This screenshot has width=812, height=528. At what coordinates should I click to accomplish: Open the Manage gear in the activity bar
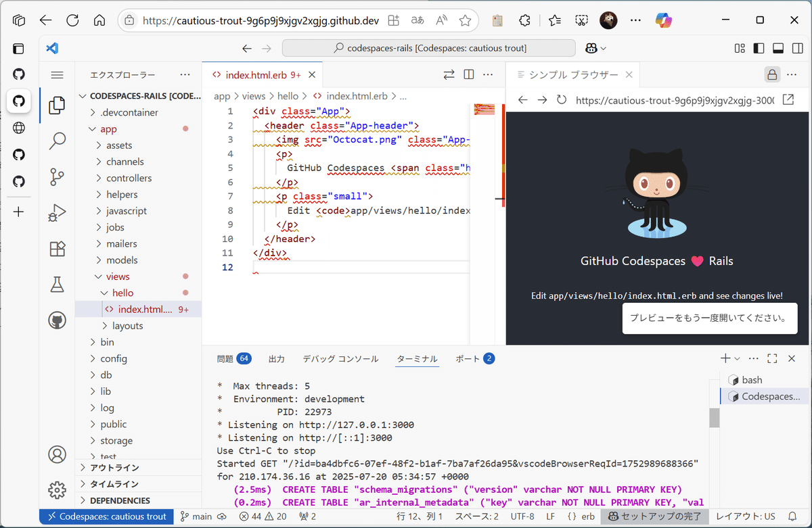pos(58,489)
